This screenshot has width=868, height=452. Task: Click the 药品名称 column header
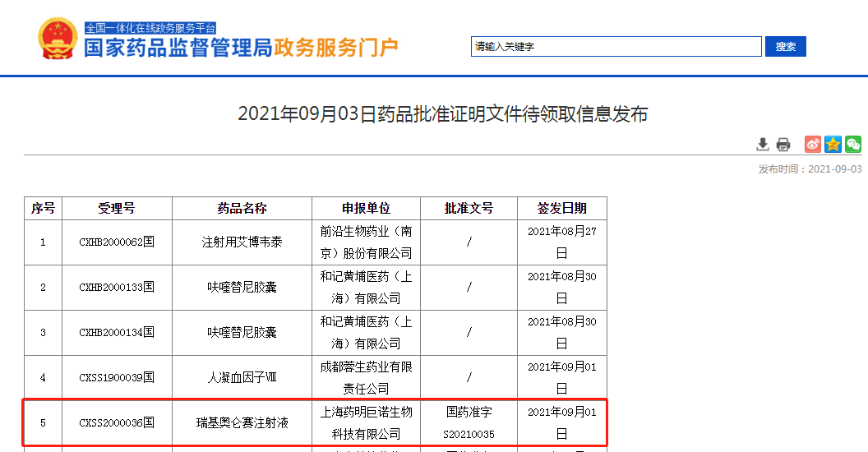pos(242,209)
